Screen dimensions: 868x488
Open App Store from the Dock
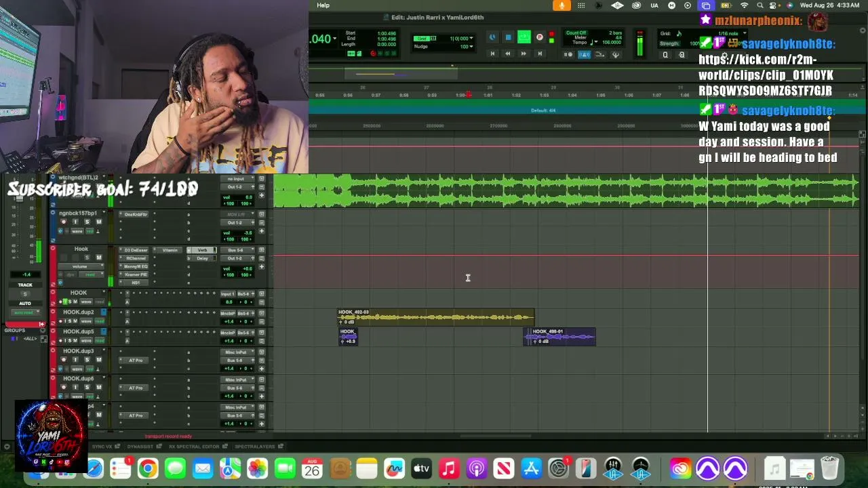(x=531, y=468)
